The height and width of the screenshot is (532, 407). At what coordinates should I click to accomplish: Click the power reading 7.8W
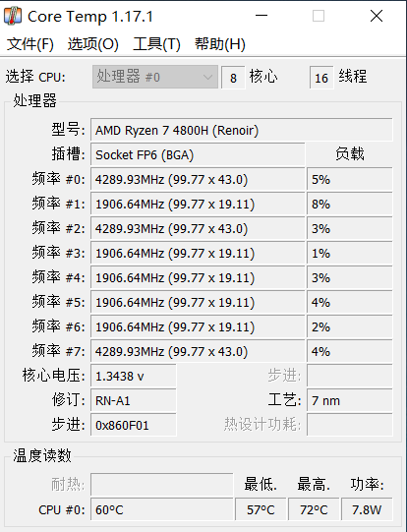367,509
